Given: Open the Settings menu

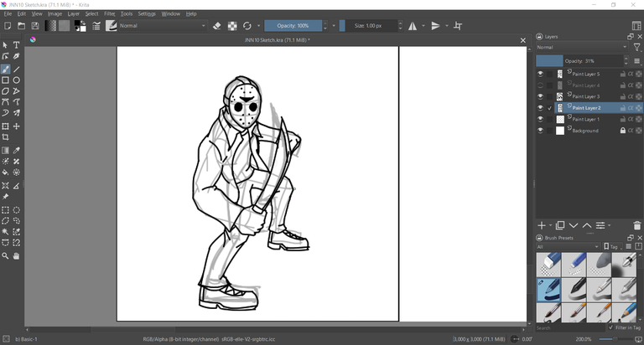Looking at the screenshot, I should pyautogui.click(x=147, y=13).
